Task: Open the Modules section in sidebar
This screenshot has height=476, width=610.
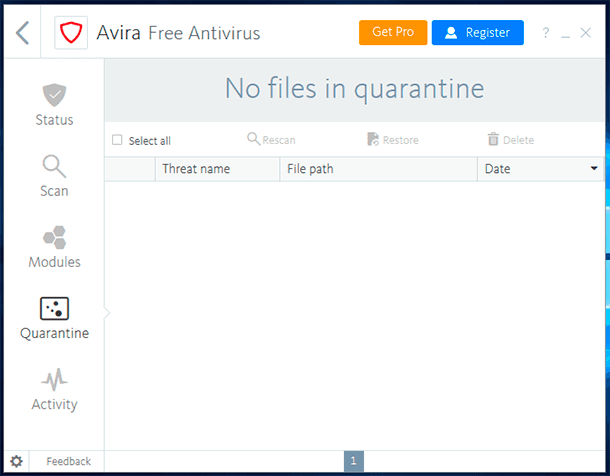Action: 54,247
